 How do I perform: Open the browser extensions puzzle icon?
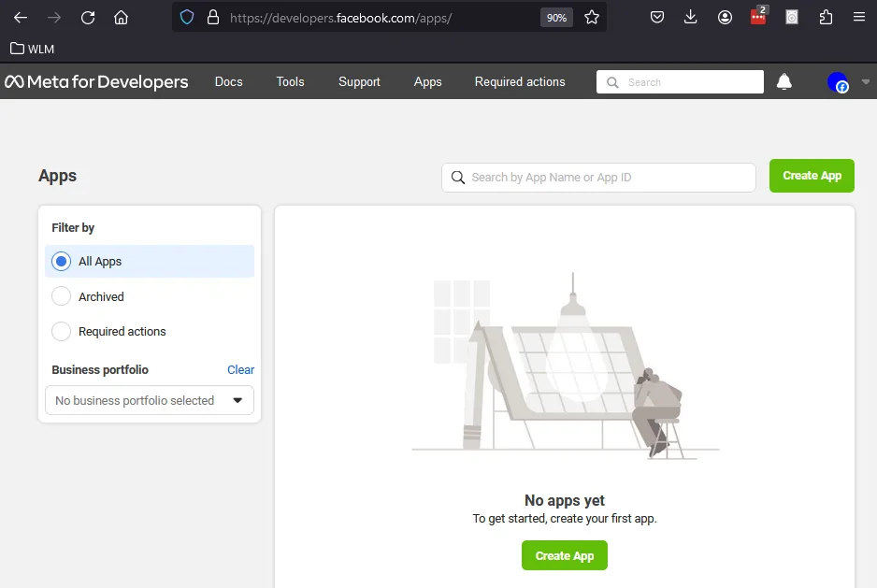click(x=826, y=16)
